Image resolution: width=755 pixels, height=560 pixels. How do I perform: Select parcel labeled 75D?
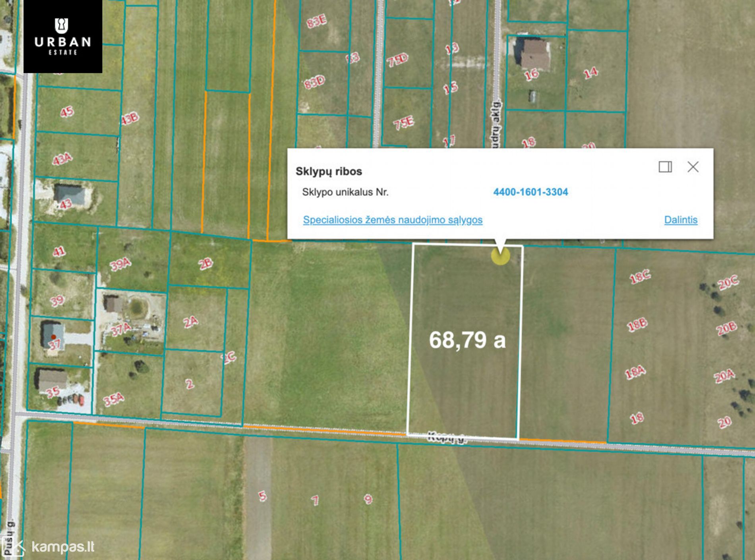(397, 60)
